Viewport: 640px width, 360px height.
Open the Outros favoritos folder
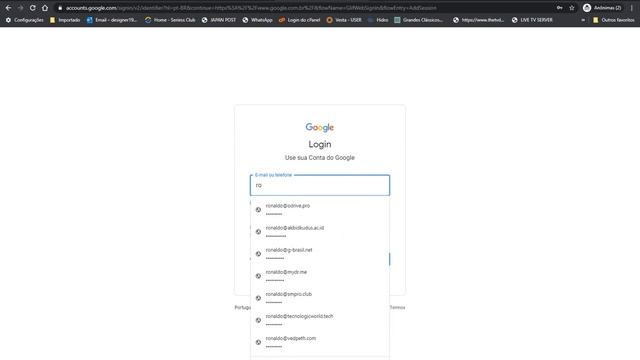613,20
